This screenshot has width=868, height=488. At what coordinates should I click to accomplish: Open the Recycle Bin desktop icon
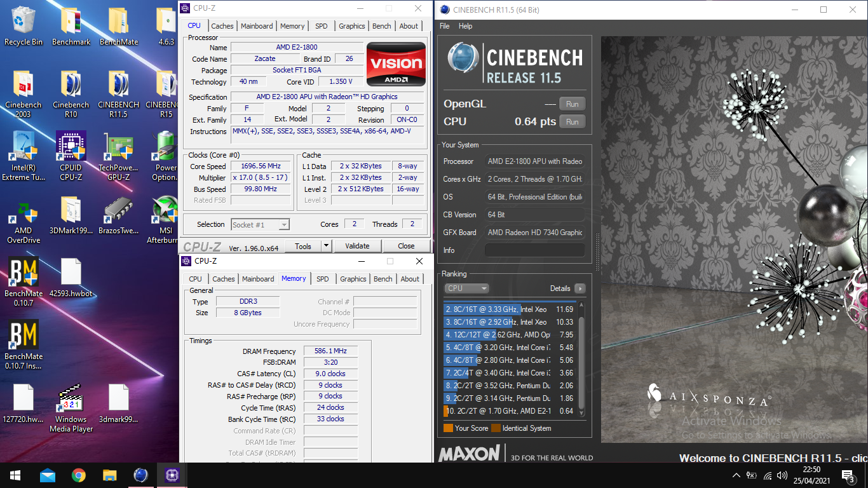point(24,27)
